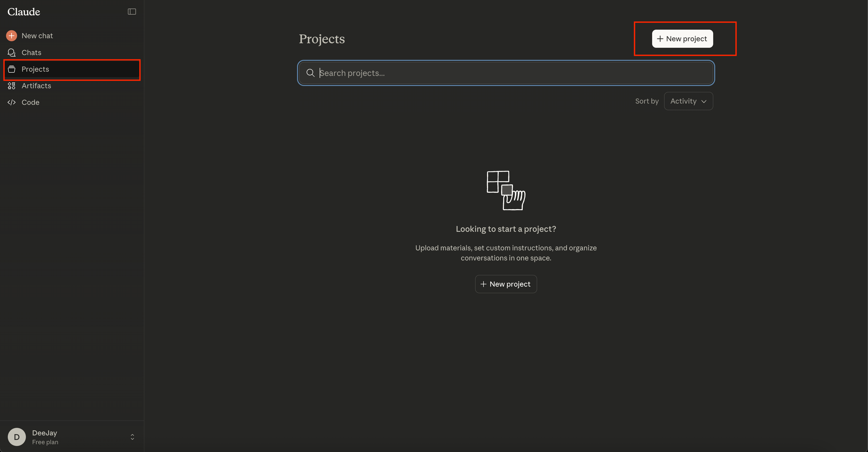Collapse the sidebar panel icon
This screenshot has width=868, height=452.
coord(132,12)
